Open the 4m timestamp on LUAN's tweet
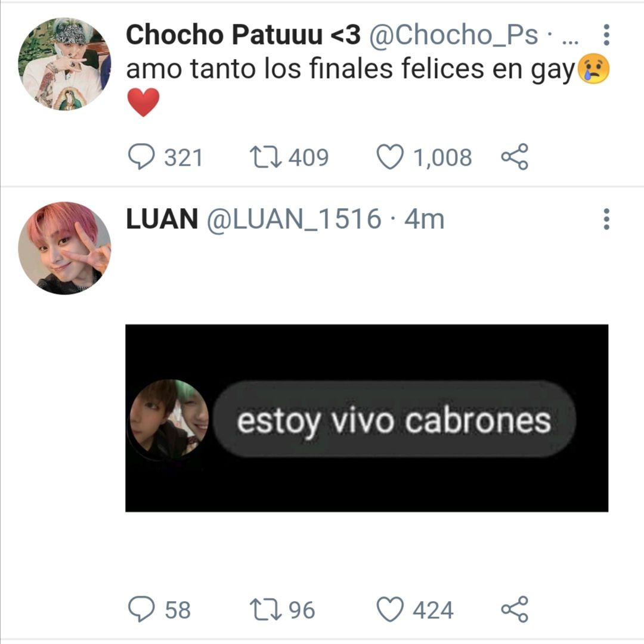 click(x=425, y=219)
